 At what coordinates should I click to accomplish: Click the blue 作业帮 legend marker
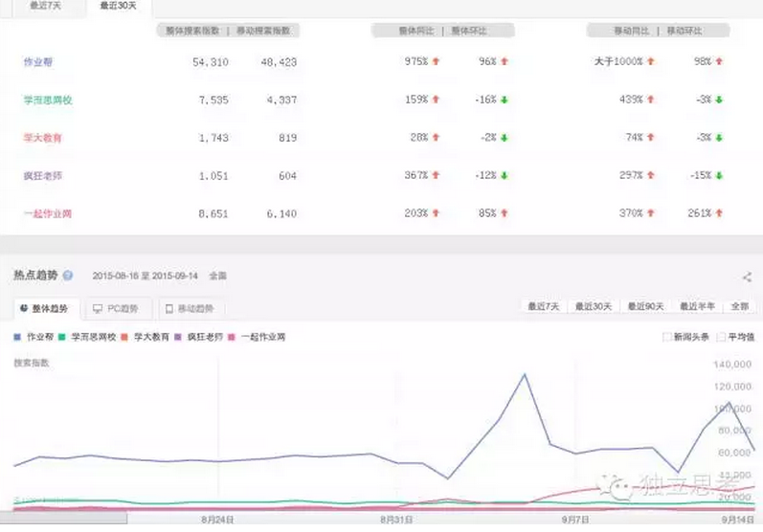coord(17,337)
